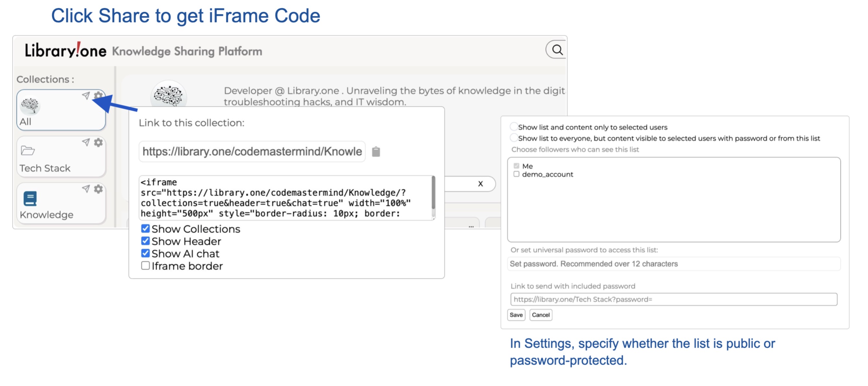Select the All collection card
The height and width of the screenshot is (386, 868).
click(61, 110)
